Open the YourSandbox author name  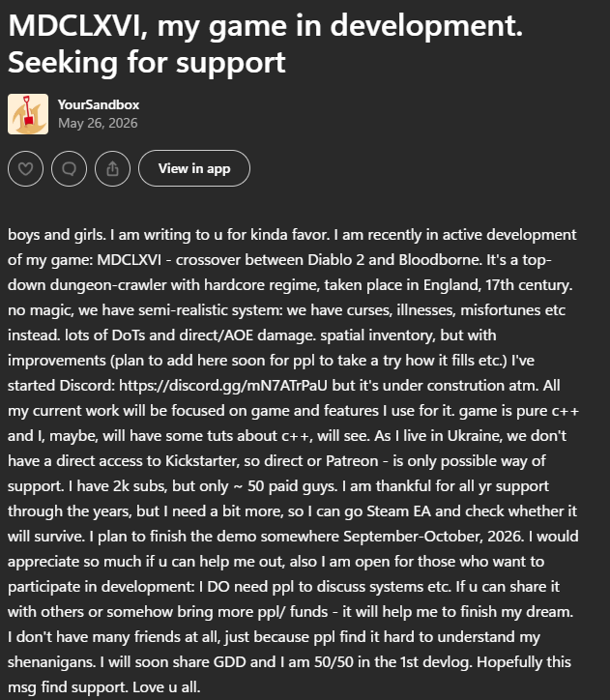(x=99, y=104)
